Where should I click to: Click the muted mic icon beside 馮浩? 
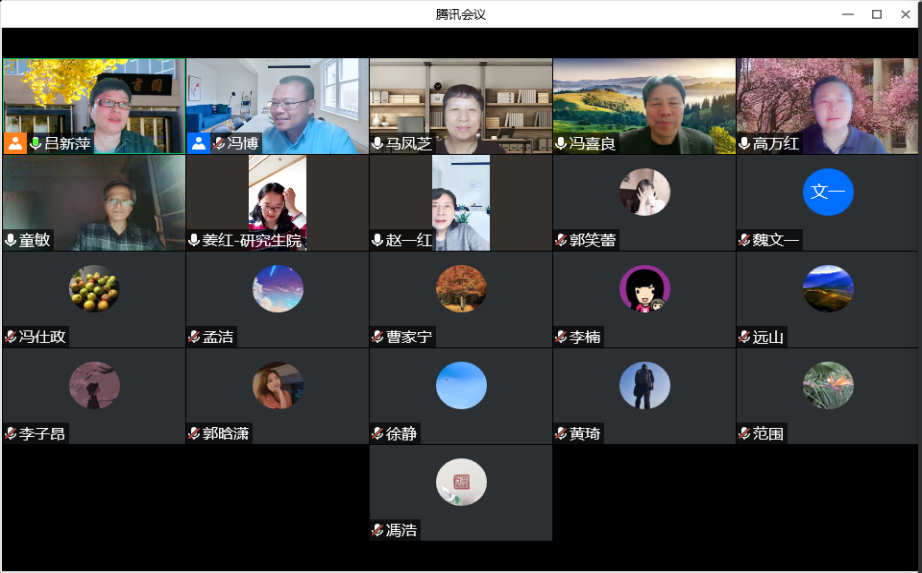coord(378,530)
